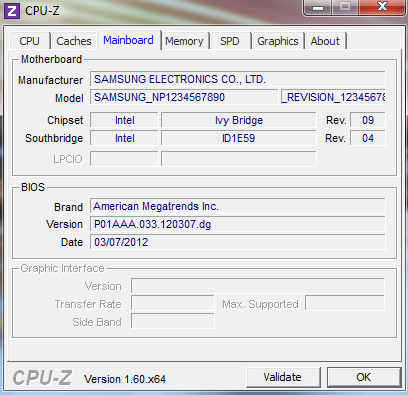This screenshot has width=408, height=395.
Task: Select the Mainboard tab
Action: (129, 40)
